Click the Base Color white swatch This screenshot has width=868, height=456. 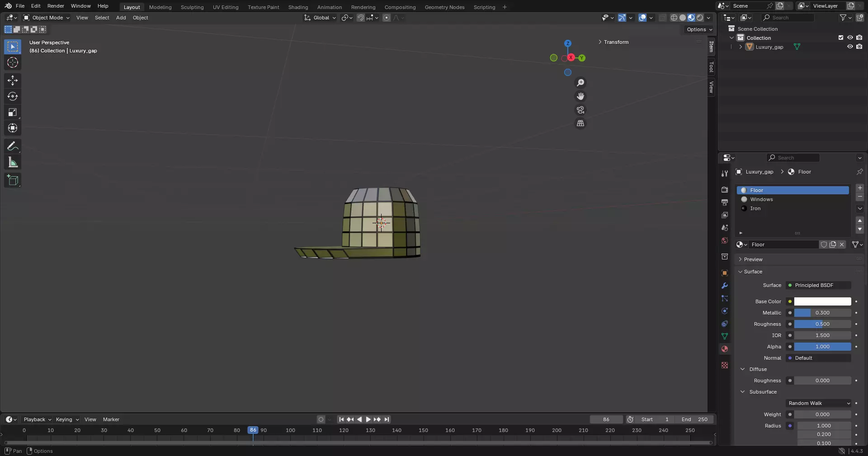(x=822, y=301)
